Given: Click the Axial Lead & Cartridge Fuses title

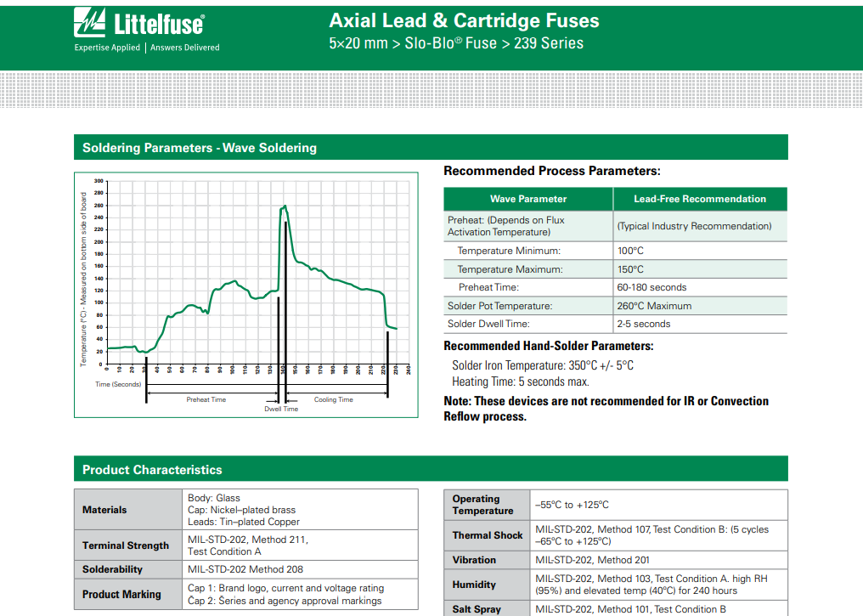Looking at the screenshot, I should click(464, 21).
